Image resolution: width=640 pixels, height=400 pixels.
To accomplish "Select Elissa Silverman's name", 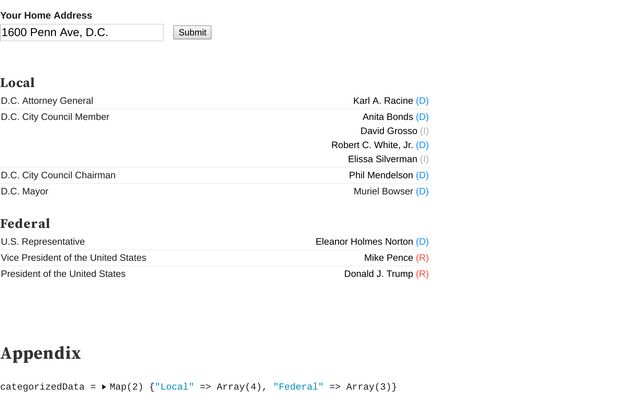I will [382, 159].
